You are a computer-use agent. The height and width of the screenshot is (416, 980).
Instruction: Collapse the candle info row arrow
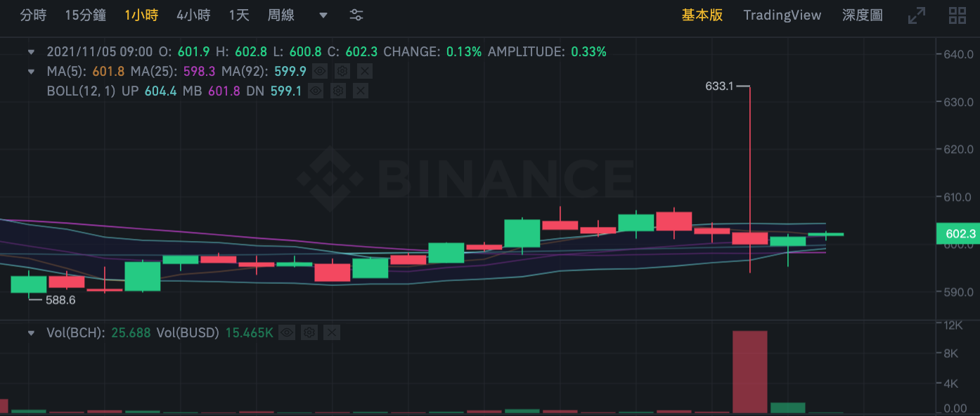(x=31, y=52)
